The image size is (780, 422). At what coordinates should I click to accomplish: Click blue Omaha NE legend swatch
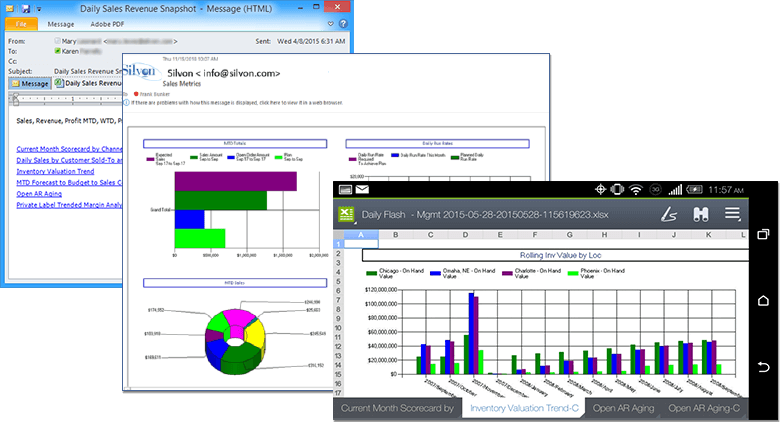coord(435,273)
